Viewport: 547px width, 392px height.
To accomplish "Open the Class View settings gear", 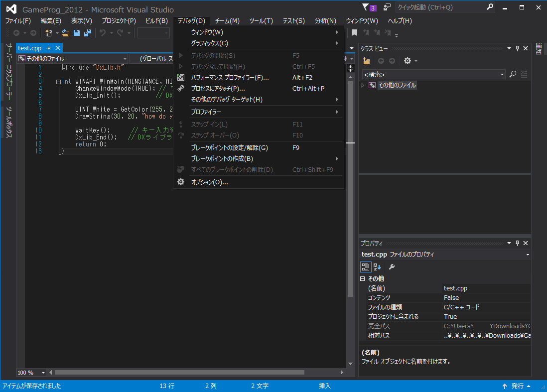I will point(408,61).
